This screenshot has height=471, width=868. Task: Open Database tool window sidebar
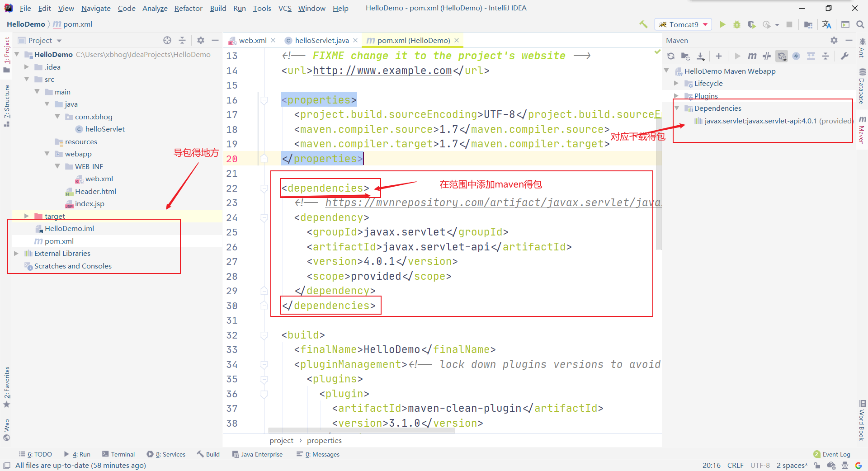pyautogui.click(x=862, y=86)
